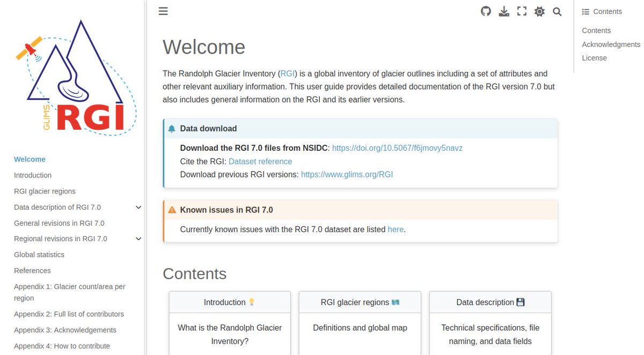Click the 'Data download' box title
Image resolution: width=644 pixels, height=355 pixels.
(208, 129)
